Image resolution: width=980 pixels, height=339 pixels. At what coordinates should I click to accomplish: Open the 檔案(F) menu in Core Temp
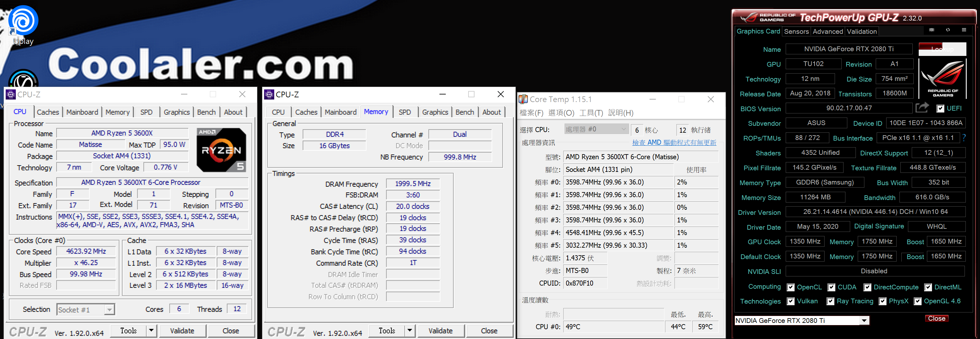point(531,113)
